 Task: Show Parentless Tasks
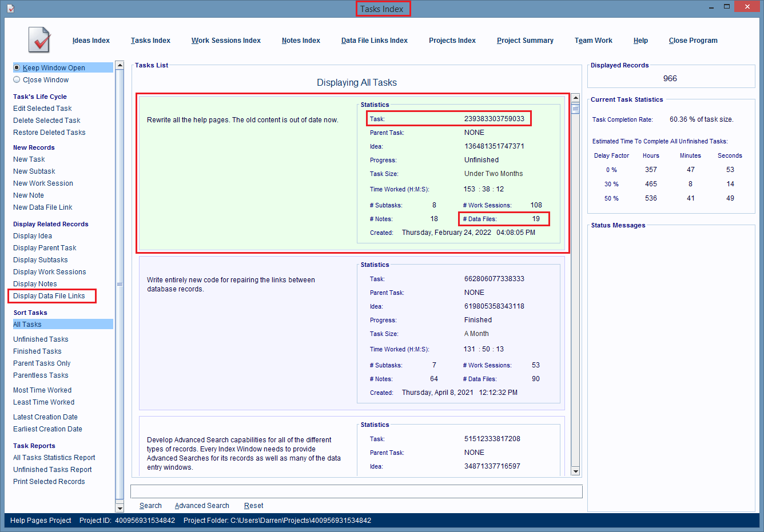click(x=41, y=375)
